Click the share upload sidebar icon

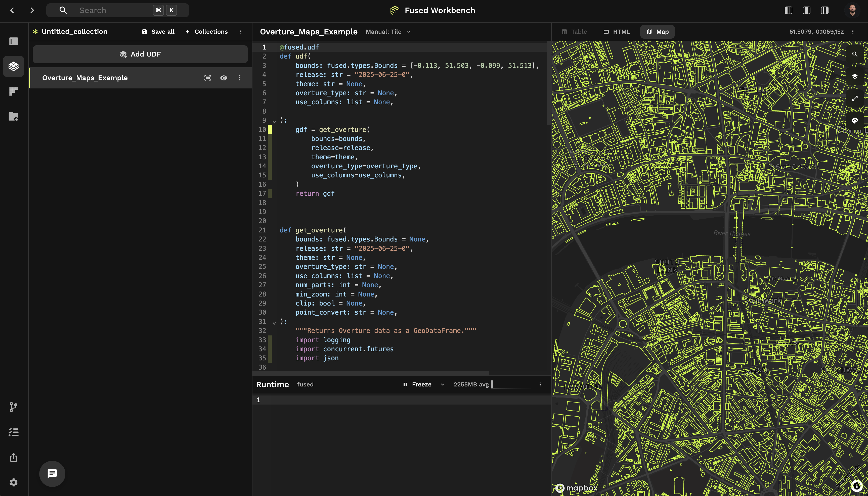[x=14, y=457]
